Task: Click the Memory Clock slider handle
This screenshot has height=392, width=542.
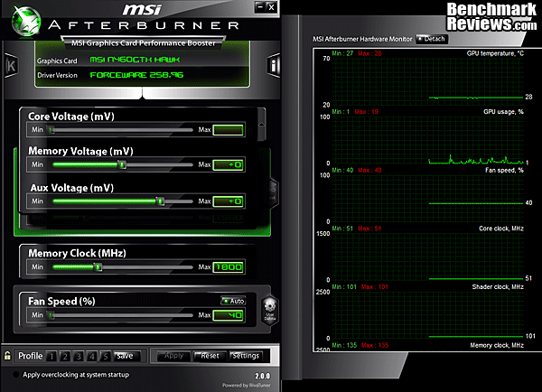Action: [98, 266]
